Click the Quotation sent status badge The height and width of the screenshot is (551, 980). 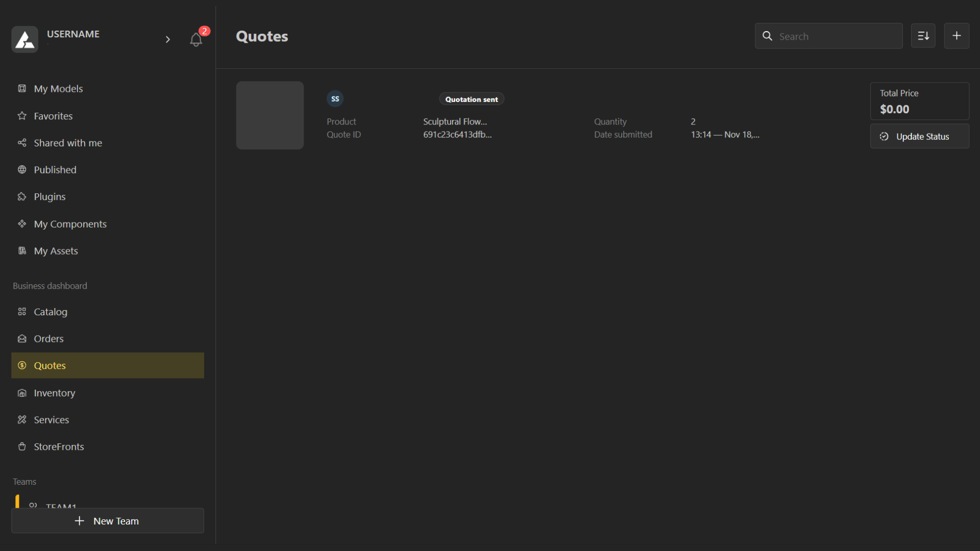pyautogui.click(x=471, y=99)
